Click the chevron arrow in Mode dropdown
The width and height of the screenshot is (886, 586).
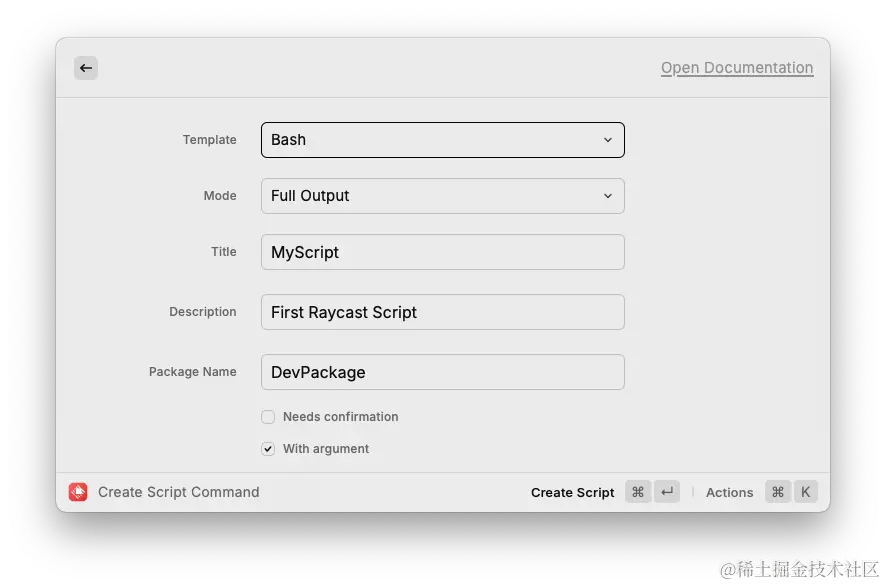[x=608, y=196]
